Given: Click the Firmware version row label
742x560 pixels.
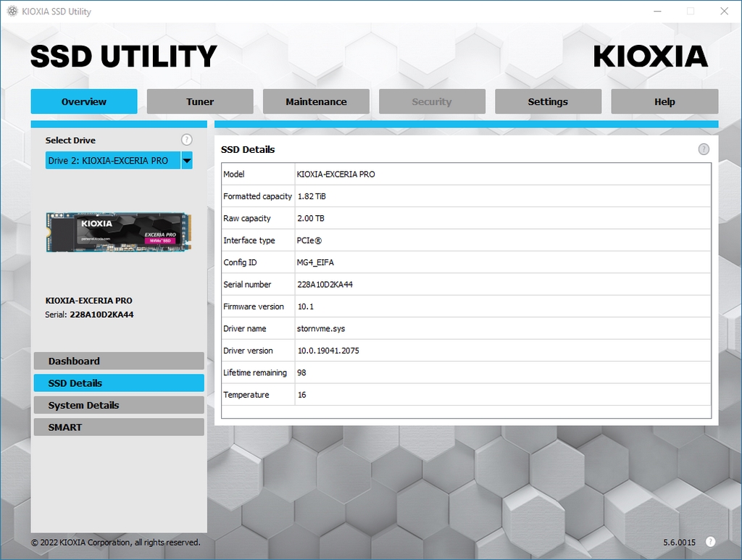Looking at the screenshot, I should coord(254,306).
